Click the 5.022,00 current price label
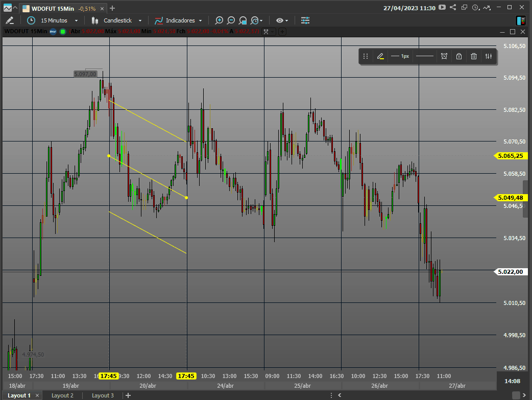Image resolution: width=532 pixels, height=400 pixels. tap(511, 272)
